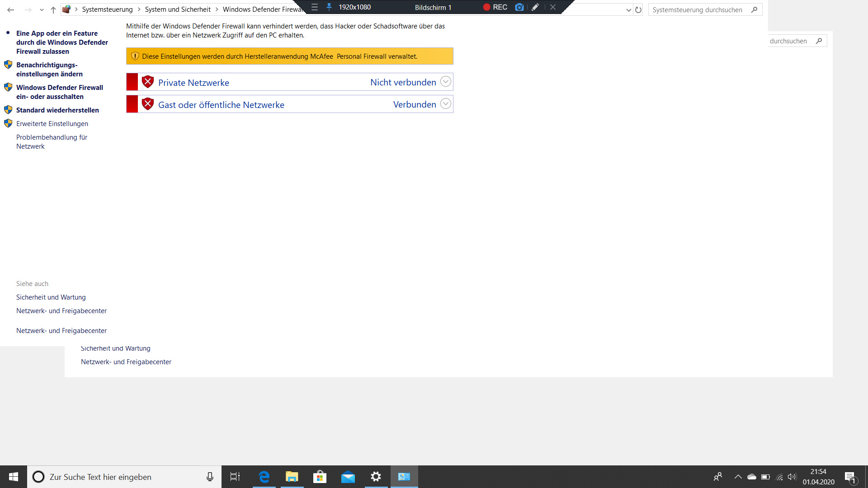Click OneDrive cloud tray icon
The height and width of the screenshot is (488, 868).
[752, 477]
